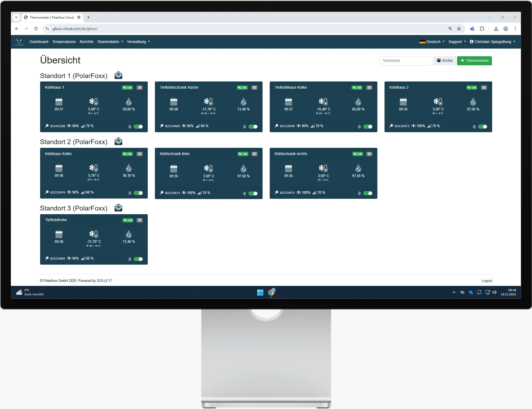Expand the Stammdaten dropdown menu
Image resolution: width=532 pixels, height=409 pixels.
[x=110, y=42]
